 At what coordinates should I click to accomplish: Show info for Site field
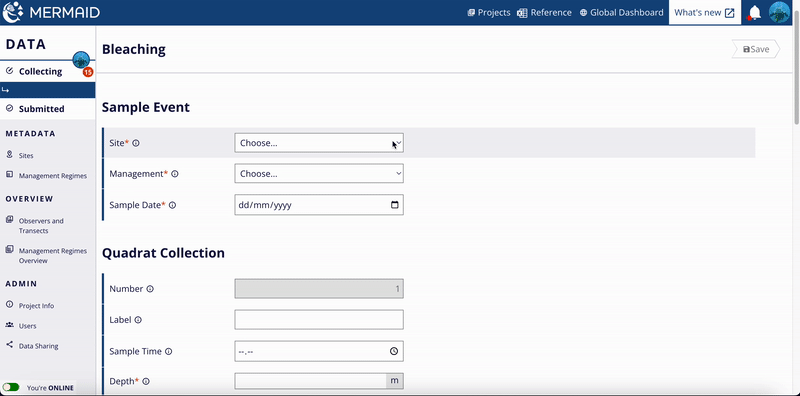click(136, 143)
